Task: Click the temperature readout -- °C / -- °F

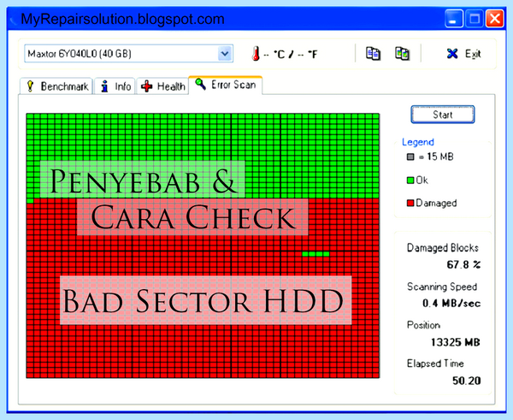Action: tap(291, 54)
